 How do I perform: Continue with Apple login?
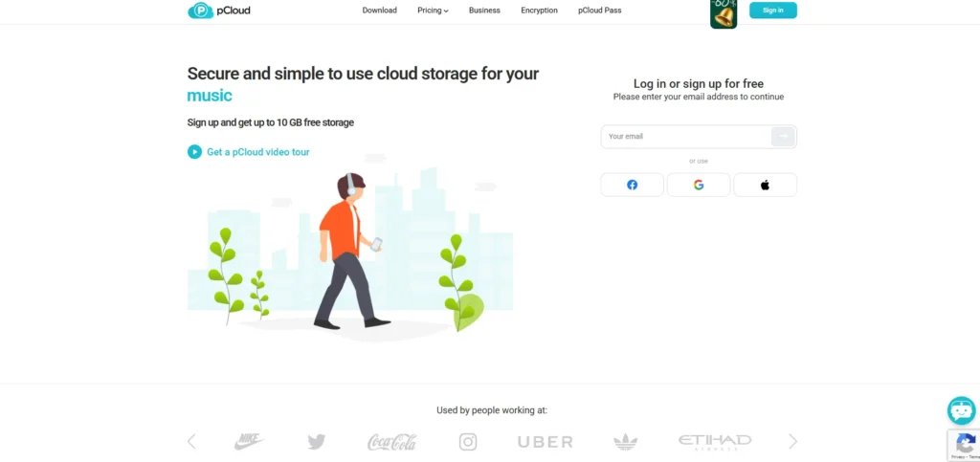coord(765,185)
